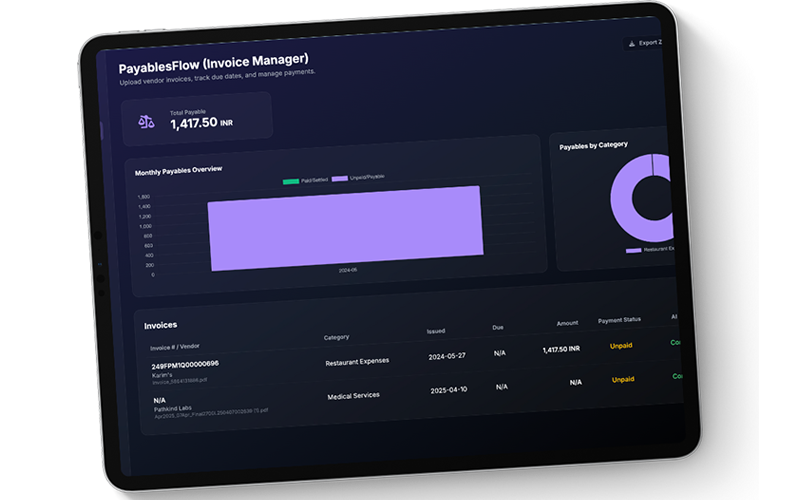Sort by the Amount column header
This screenshot has height=500, width=800.
[567, 324]
